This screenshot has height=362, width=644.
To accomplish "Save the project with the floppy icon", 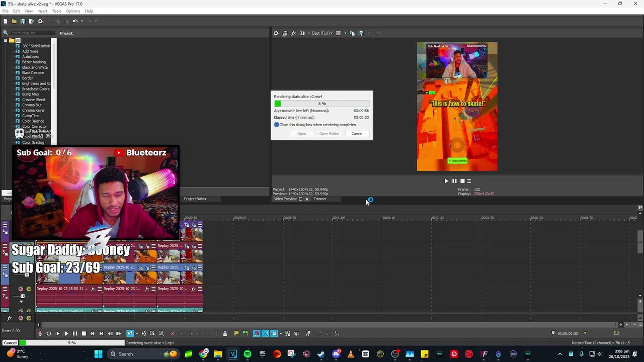I will coord(23,21).
